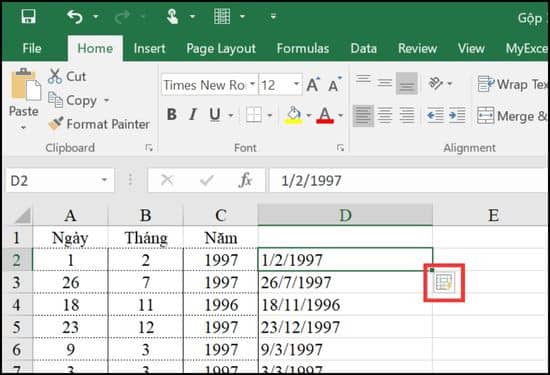This screenshot has width=550, height=375.
Task: Expand the Paste options arrow
Action: 24,127
